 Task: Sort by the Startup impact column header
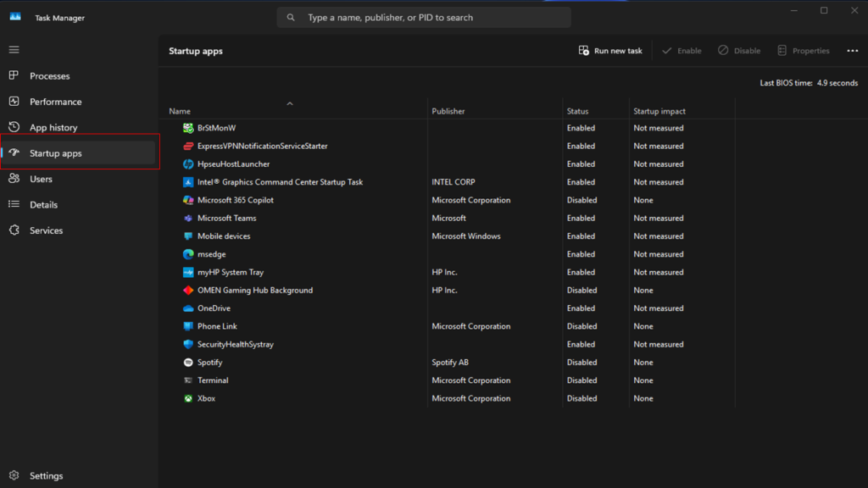pyautogui.click(x=659, y=111)
